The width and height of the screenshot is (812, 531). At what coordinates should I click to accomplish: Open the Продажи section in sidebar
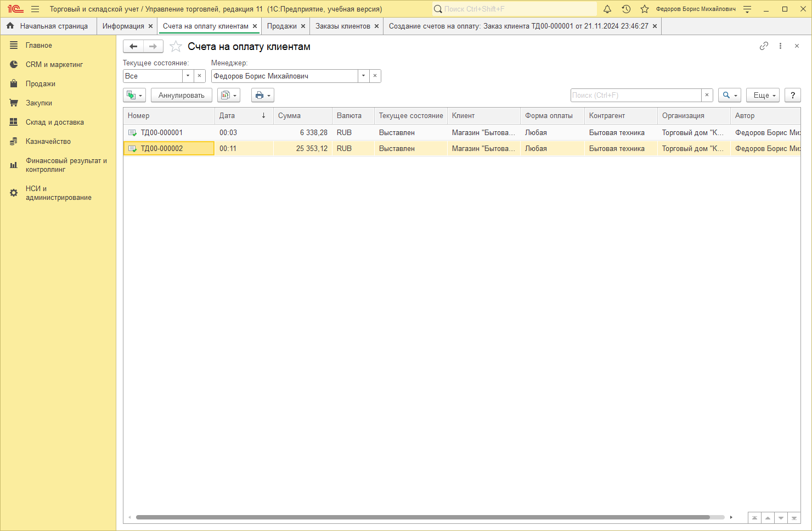coord(58,84)
